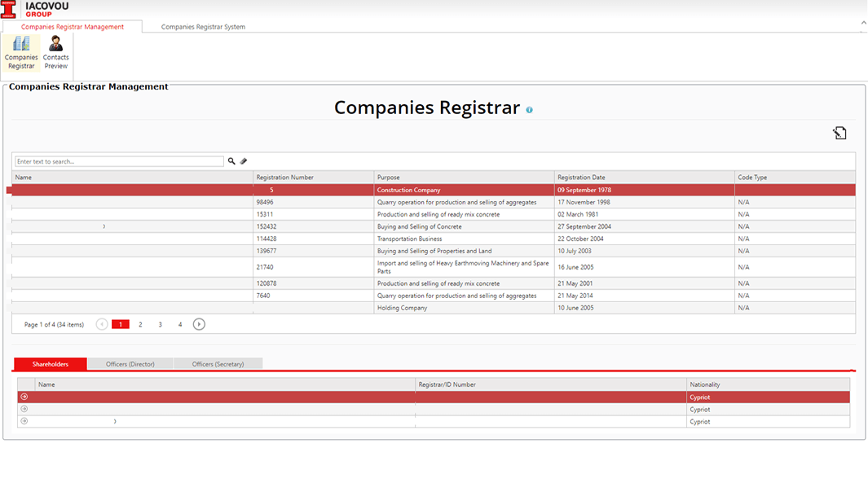The height and width of the screenshot is (496, 868).
Task: Click the 'Enter text to search' field
Action: pos(119,161)
